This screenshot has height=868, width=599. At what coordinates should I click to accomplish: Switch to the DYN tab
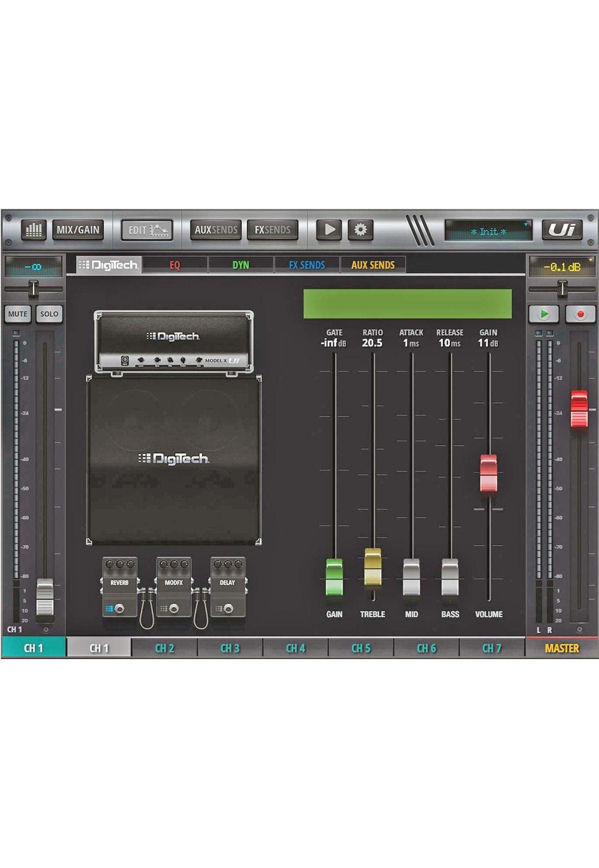click(241, 265)
